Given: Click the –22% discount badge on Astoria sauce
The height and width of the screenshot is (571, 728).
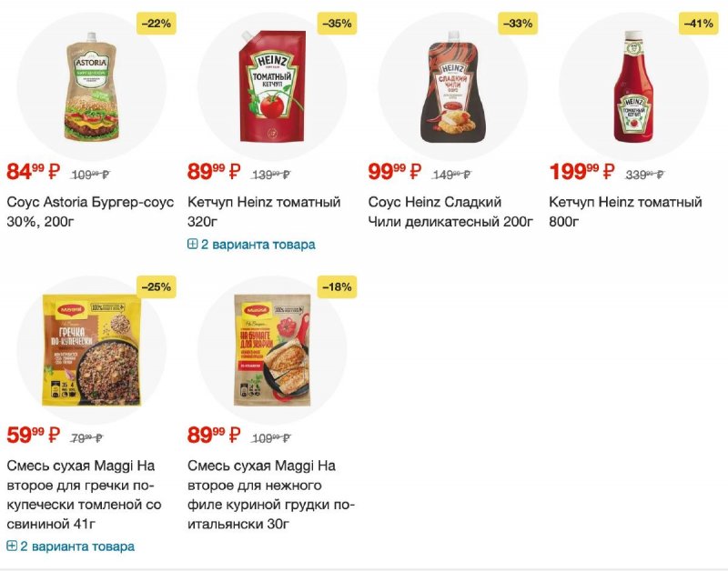Looking at the screenshot, I should pos(156,24).
